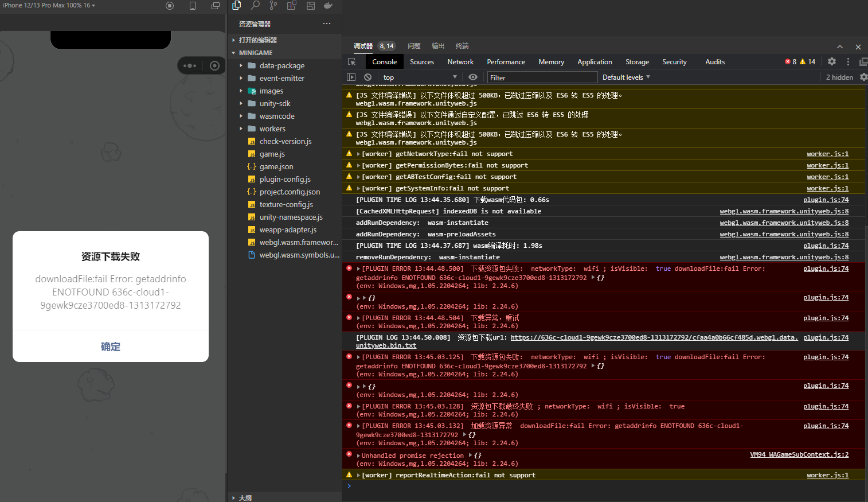Switch to the Memory tab
The height and width of the screenshot is (502, 868).
click(x=552, y=61)
